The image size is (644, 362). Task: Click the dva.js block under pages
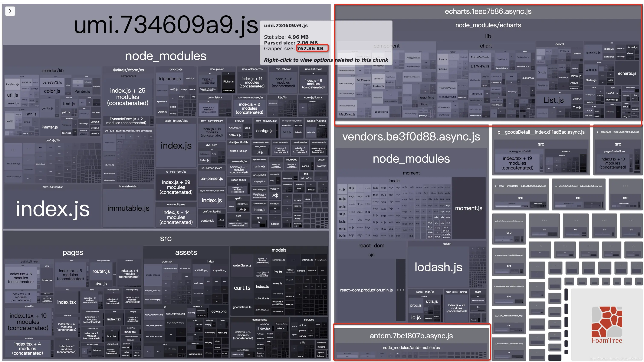point(101,284)
